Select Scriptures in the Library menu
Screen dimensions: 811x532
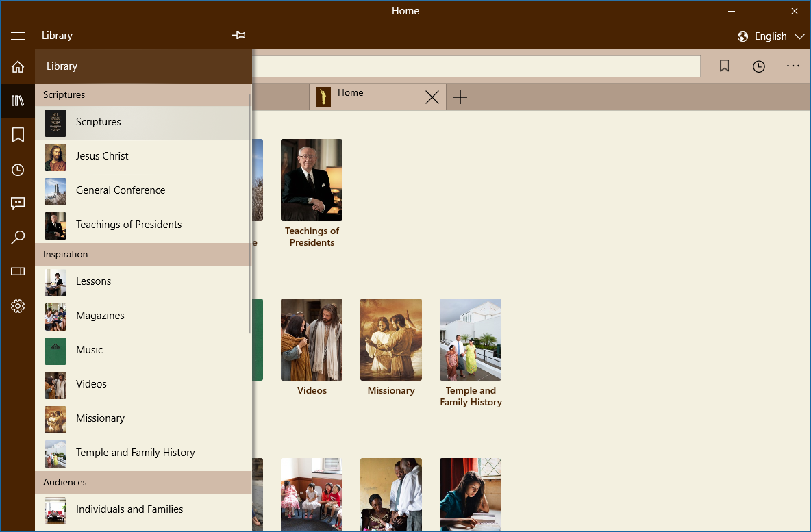pos(98,122)
